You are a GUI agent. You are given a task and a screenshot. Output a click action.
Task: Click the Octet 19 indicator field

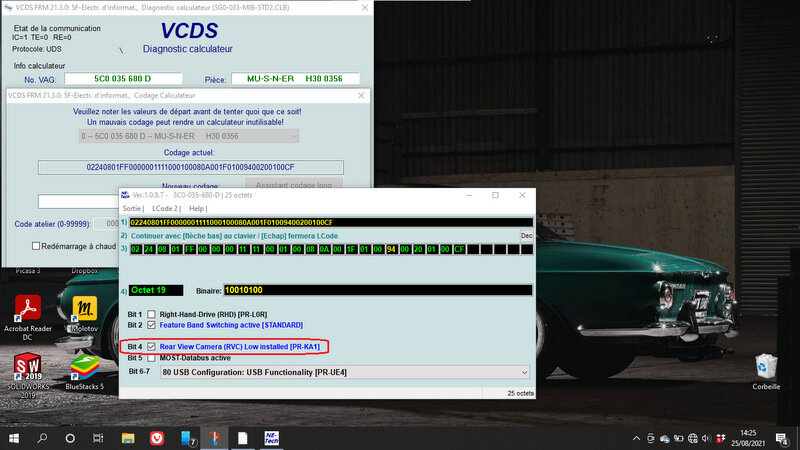[x=156, y=290]
